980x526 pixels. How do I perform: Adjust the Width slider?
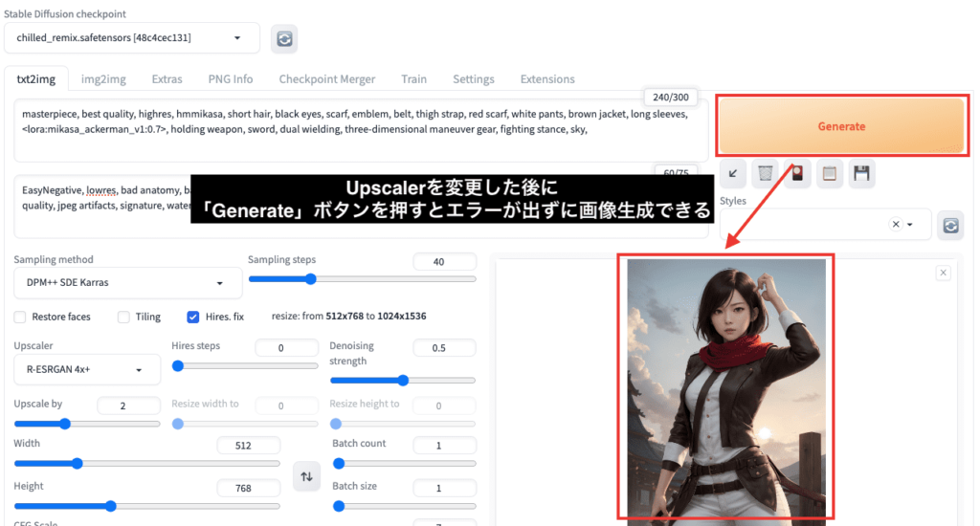pos(146,464)
